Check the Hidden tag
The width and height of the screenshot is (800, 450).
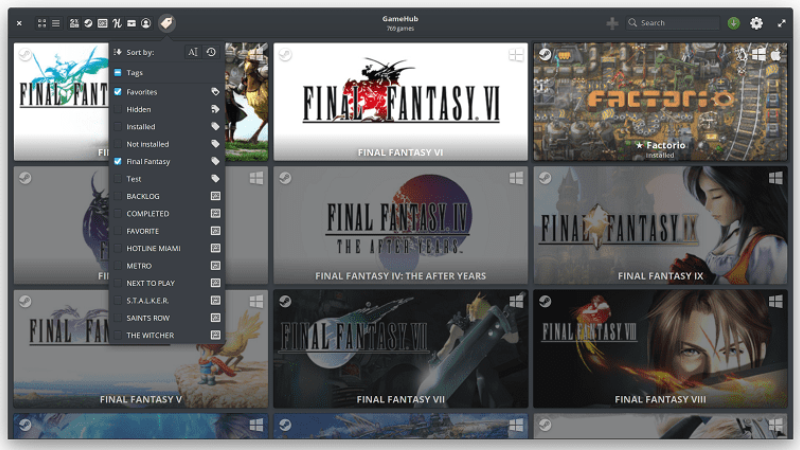pos(118,109)
